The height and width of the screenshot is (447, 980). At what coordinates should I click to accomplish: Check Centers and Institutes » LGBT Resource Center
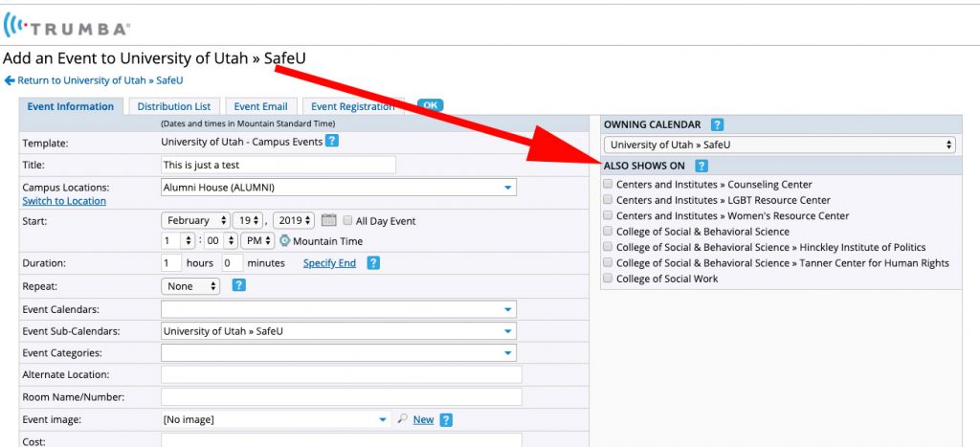pyautogui.click(x=608, y=200)
